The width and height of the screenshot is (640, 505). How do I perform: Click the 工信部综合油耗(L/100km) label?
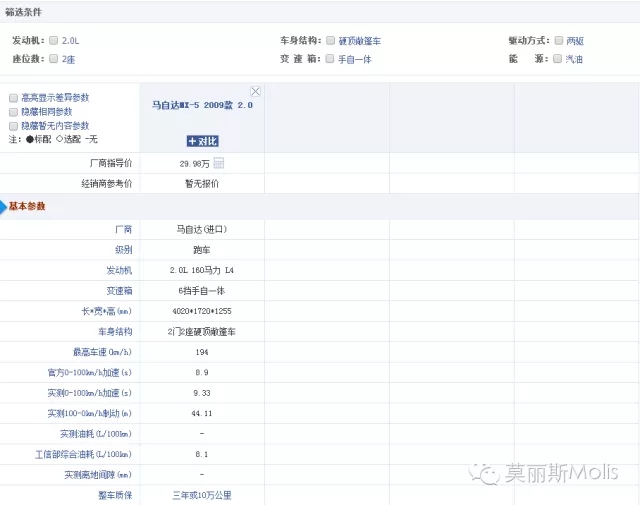tap(84, 454)
